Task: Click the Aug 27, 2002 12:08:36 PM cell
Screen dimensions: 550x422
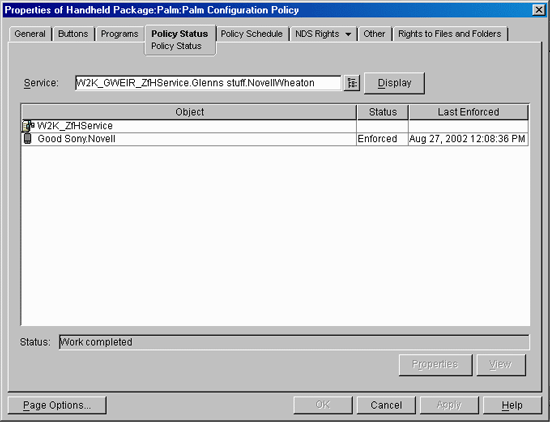Action: pyautogui.click(x=468, y=139)
